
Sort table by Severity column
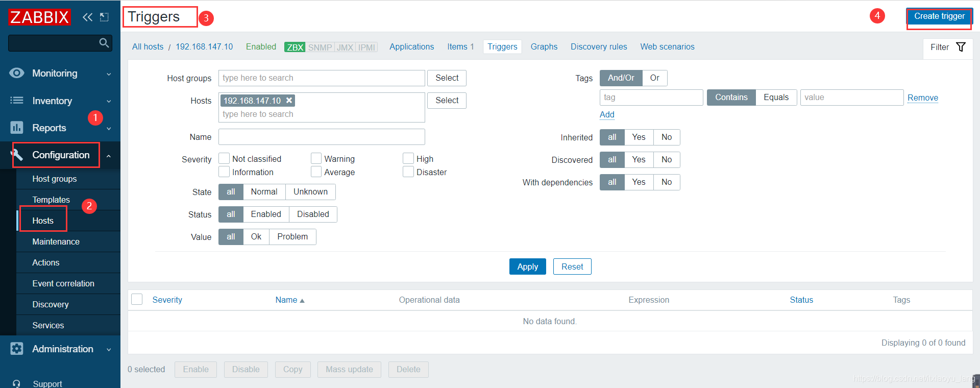point(167,300)
